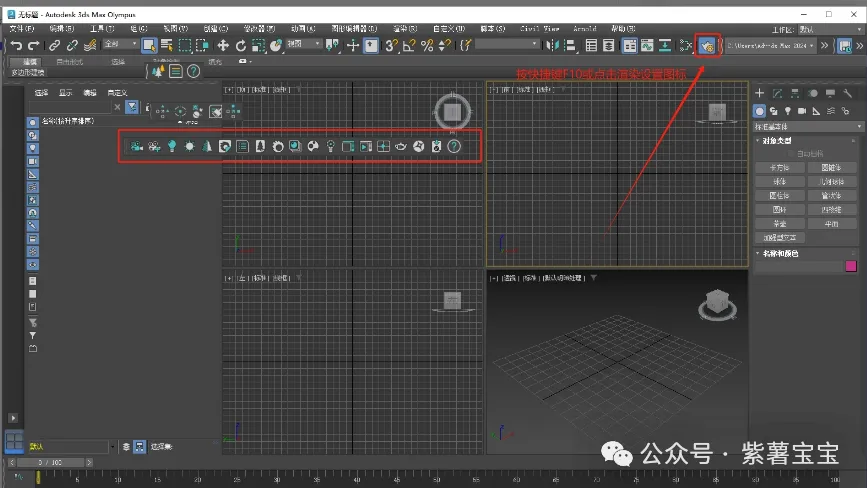The width and height of the screenshot is (867, 488).
Task: Select the Rotate transform tool
Action: 241,45
